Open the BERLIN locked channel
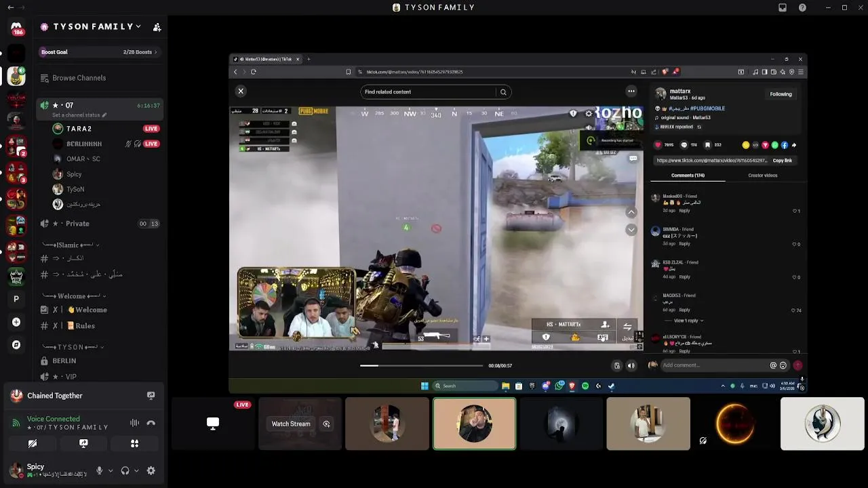This screenshot has height=488, width=868. (x=99, y=361)
